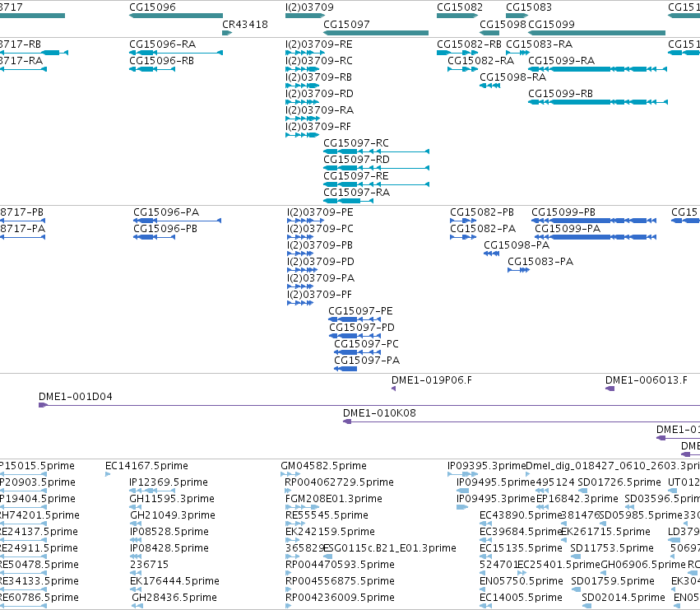Select transcript CG15097-RC

tap(356, 143)
